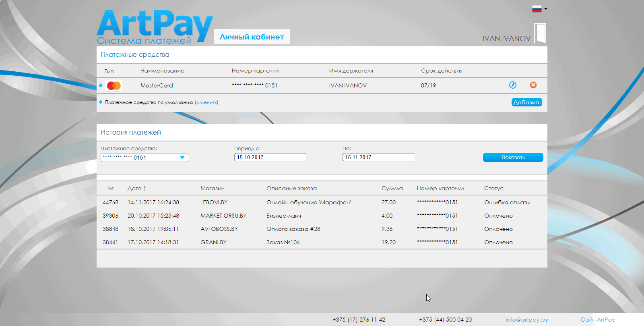Click the Статус column header
644x326 pixels.
pos(494,188)
